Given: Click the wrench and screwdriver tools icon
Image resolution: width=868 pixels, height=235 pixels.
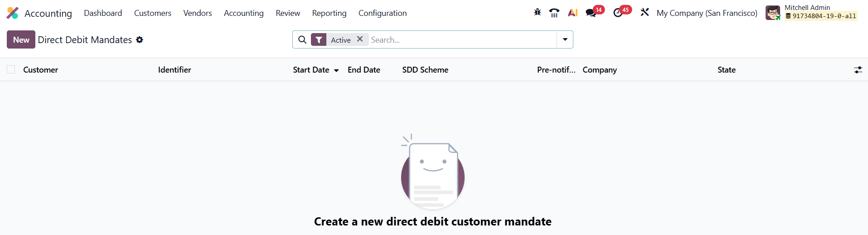Looking at the screenshot, I should tap(645, 13).
